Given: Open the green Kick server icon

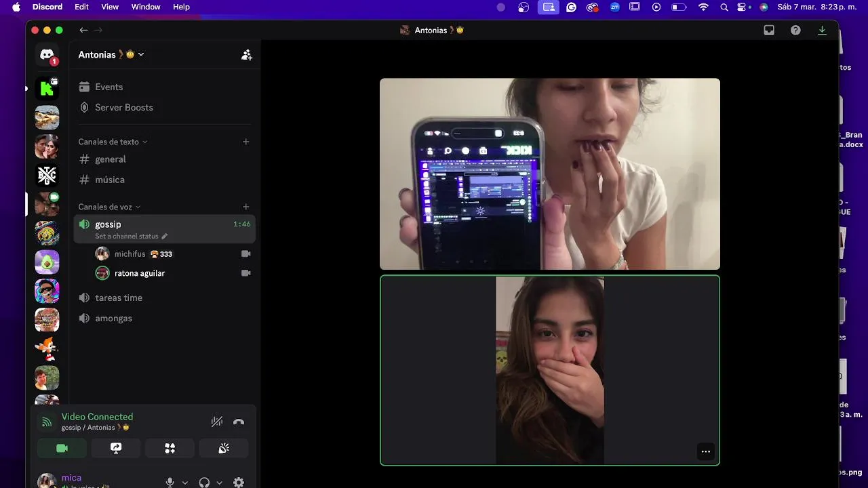Looking at the screenshot, I should pos(47,88).
